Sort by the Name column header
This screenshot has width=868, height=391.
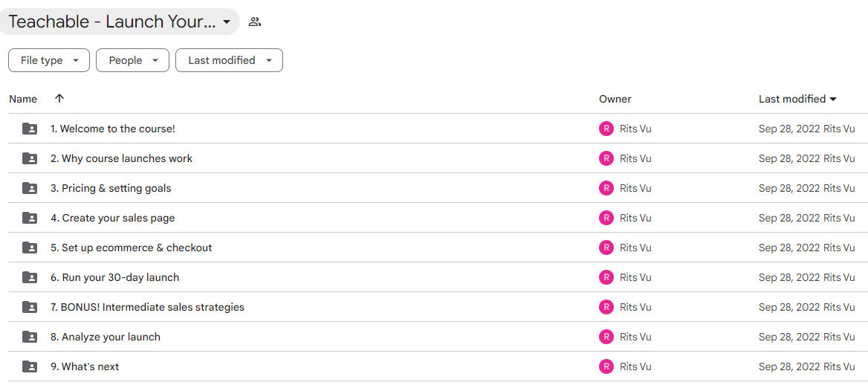coord(23,99)
